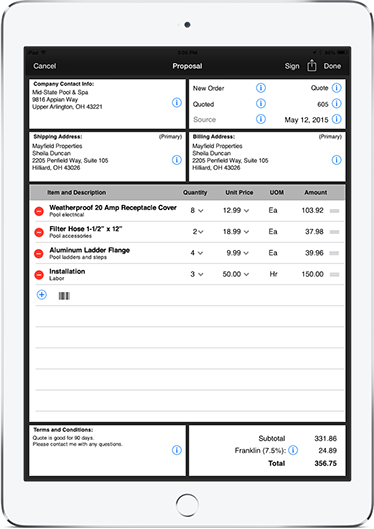This screenshot has height=529, width=374.
Task: Tap the Unit Price column header
Action: (x=239, y=192)
